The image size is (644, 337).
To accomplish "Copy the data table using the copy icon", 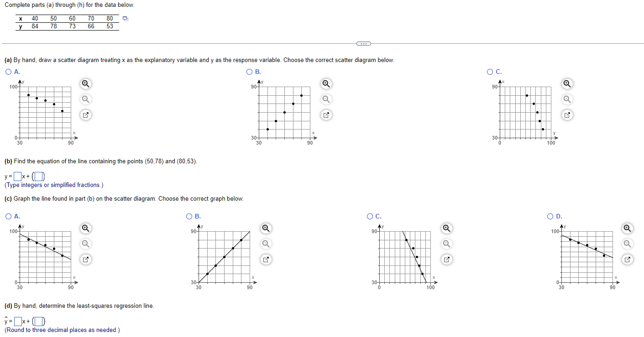I will [x=125, y=18].
